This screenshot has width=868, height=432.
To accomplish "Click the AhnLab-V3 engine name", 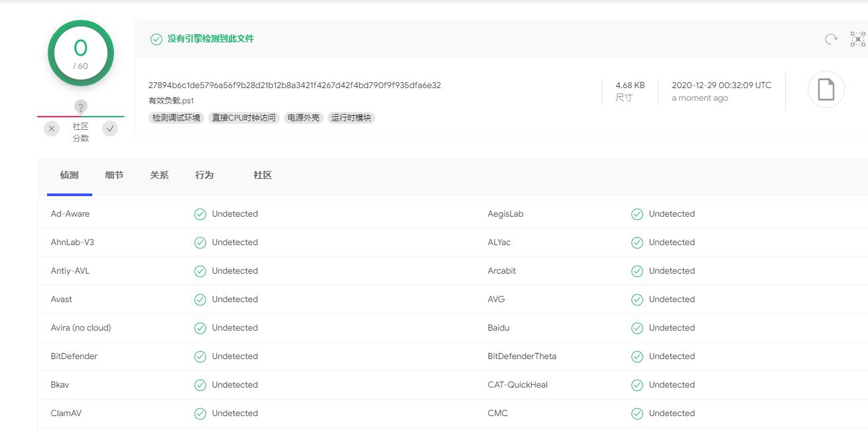I will (72, 243).
